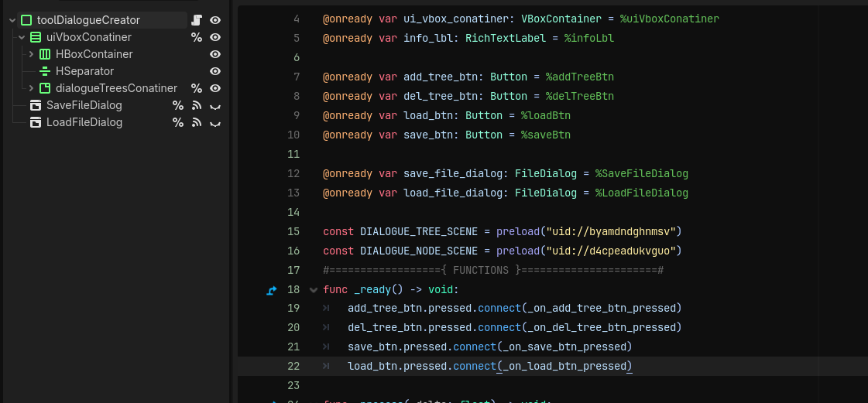The height and width of the screenshot is (403, 868).
Task: Click the "uid://d4cpeadukvguo" string
Action: (611, 251)
